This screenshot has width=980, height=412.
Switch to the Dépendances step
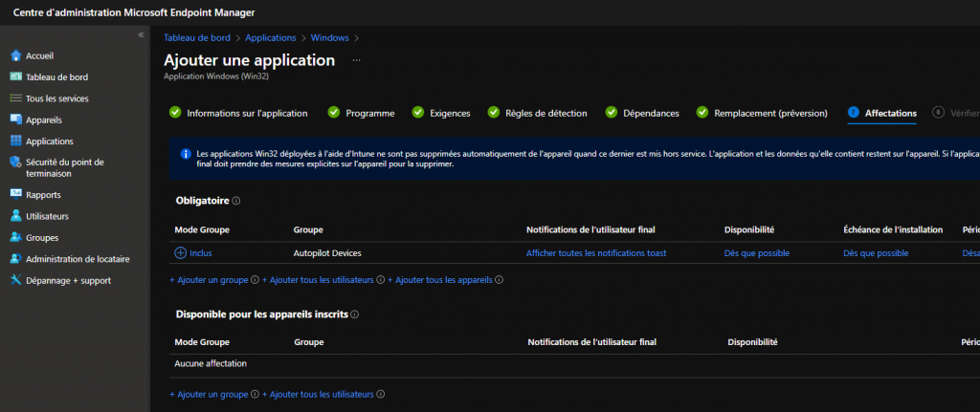click(651, 114)
